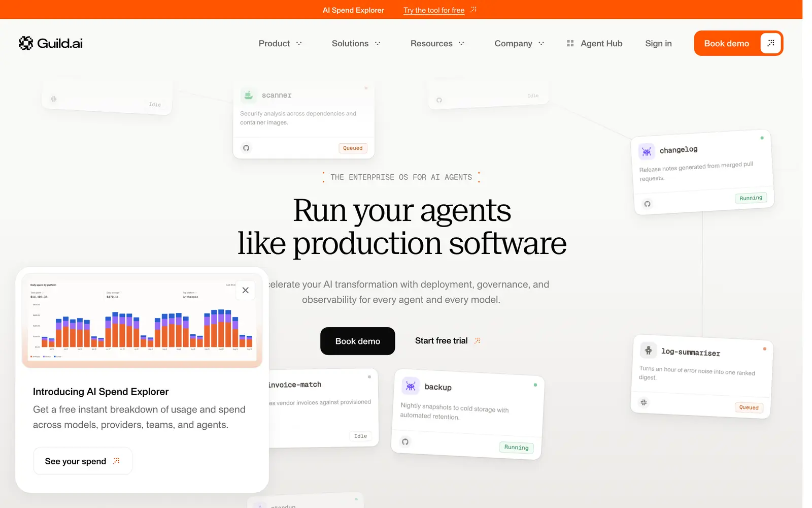This screenshot has height=508, width=812.
Task: Click THE ENTERPRISE OS FOR AI AGENTS tagline
Action: pos(401,177)
